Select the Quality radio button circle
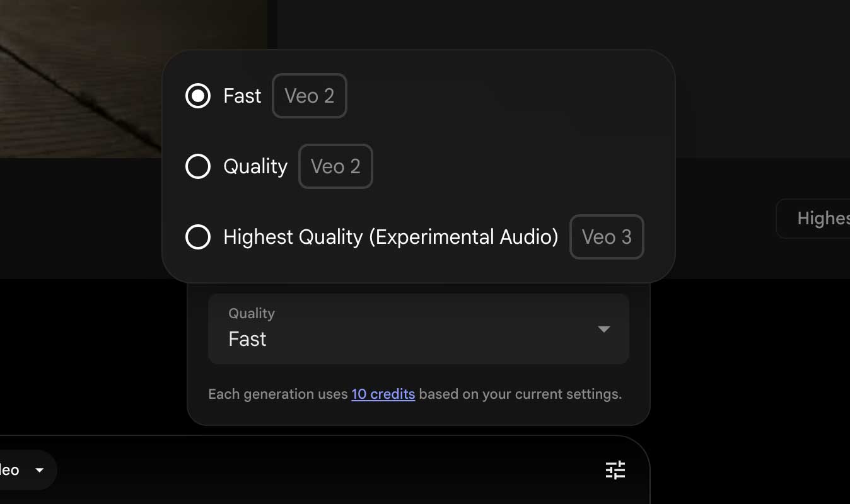 pos(198,166)
